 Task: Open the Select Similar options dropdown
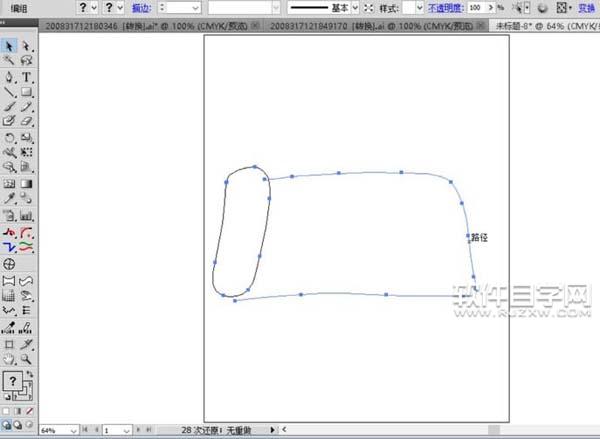click(x=528, y=8)
